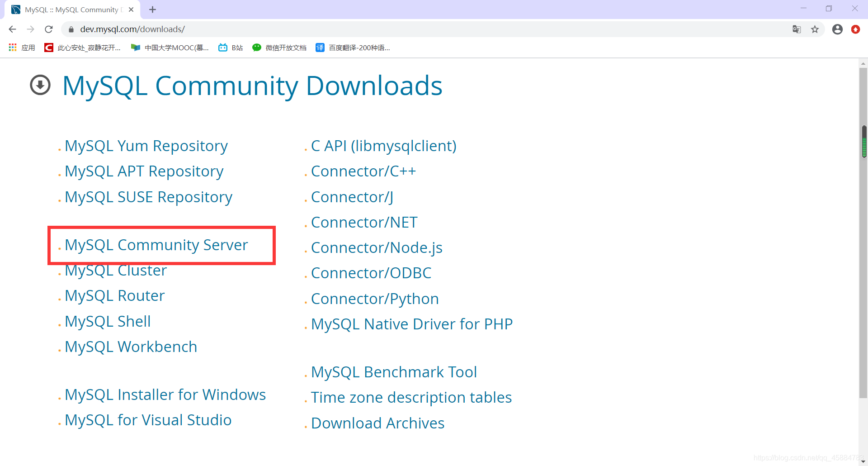Open the MySQL Installer for Windows link
The height and width of the screenshot is (466, 868).
coord(165,395)
